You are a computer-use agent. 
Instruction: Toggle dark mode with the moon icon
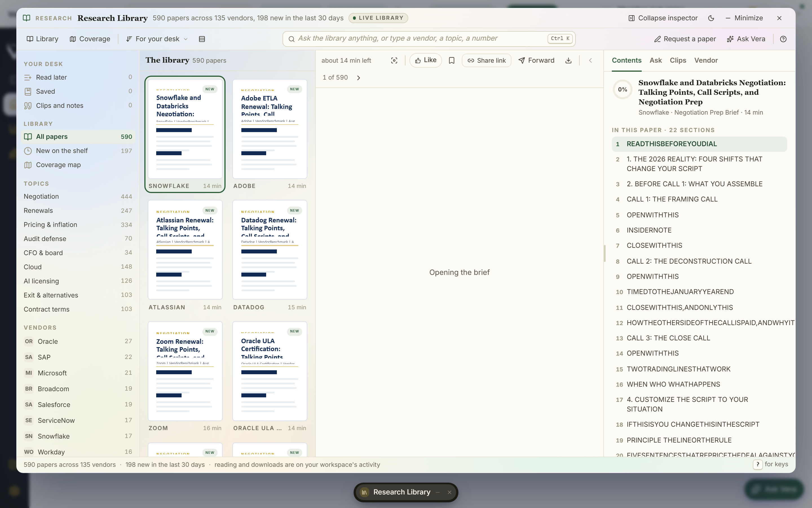point(711,18)
